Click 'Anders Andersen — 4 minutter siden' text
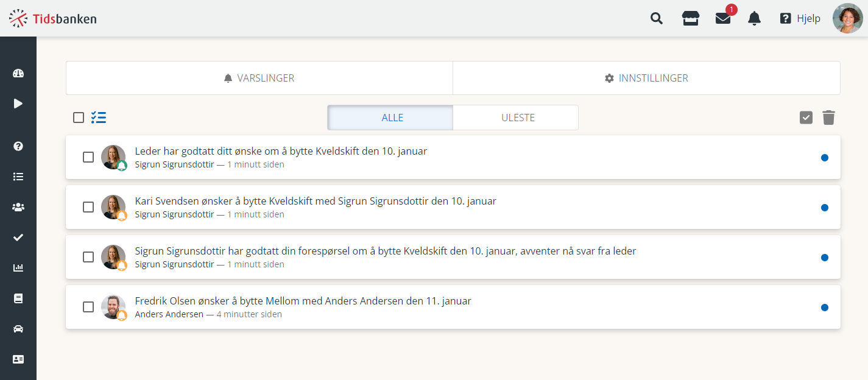Image resolution: width=868 pixels, height=380 pixels. pyautogui.click(x=208, y=314)
